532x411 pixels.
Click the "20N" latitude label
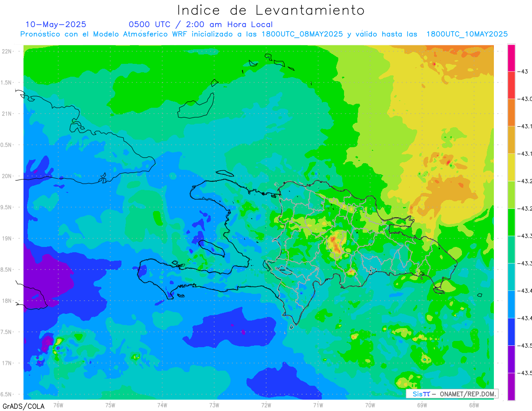[7, 176]
